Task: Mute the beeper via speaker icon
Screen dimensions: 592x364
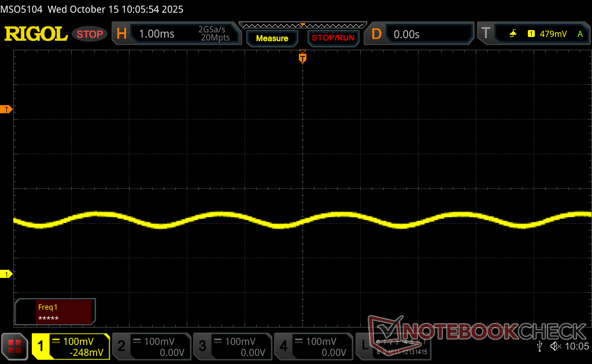Action: 556,346
